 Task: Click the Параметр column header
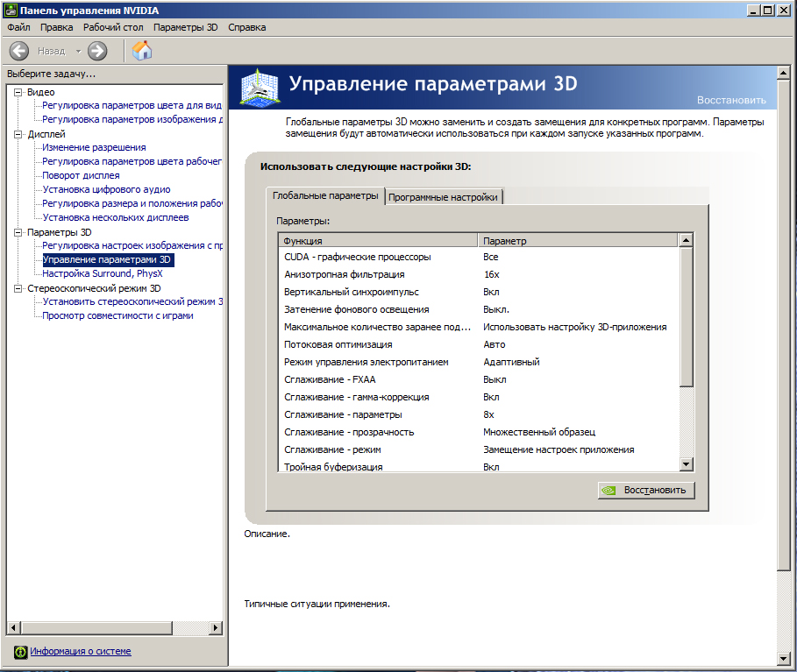[x=578, y=241]
